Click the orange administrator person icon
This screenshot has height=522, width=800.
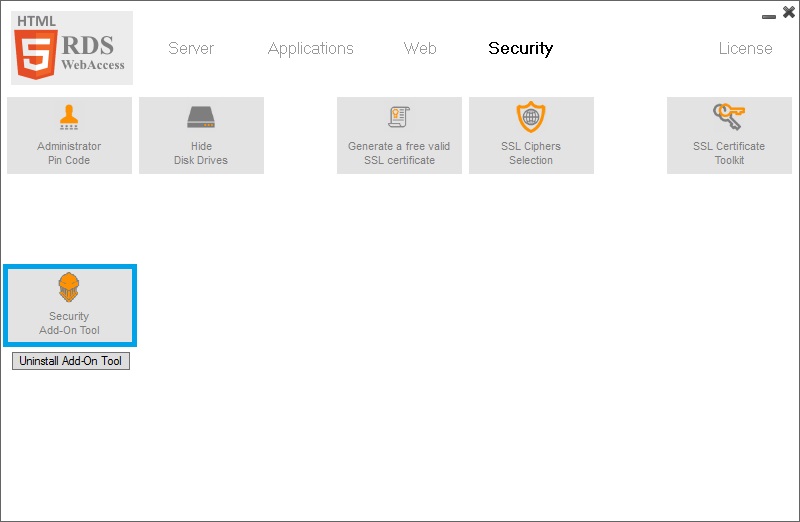point(69,118)
